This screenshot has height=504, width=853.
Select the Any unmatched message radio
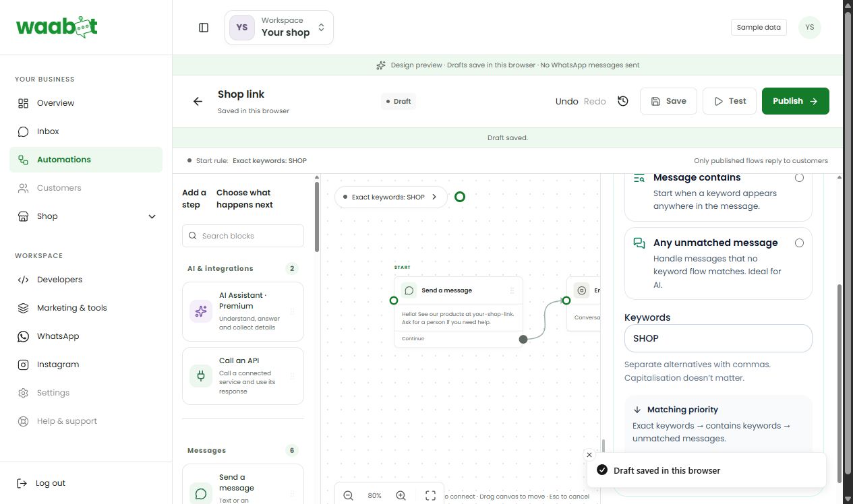799,243
